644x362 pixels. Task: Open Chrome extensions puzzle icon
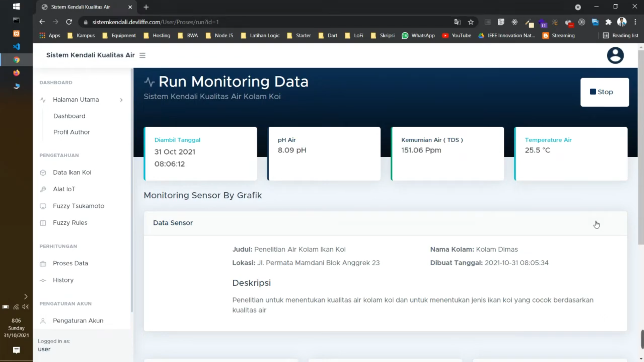click(608, 22)
